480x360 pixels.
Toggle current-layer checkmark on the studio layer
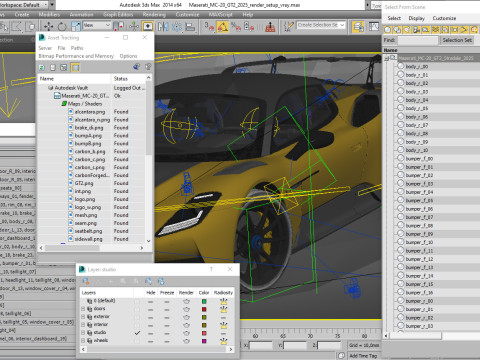click(x=137, y=333)
